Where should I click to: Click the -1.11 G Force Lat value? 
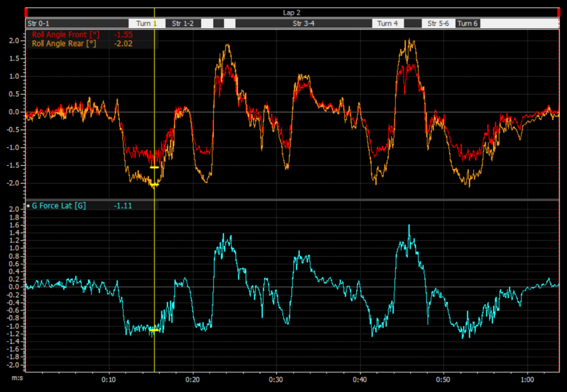coord(123,206)
